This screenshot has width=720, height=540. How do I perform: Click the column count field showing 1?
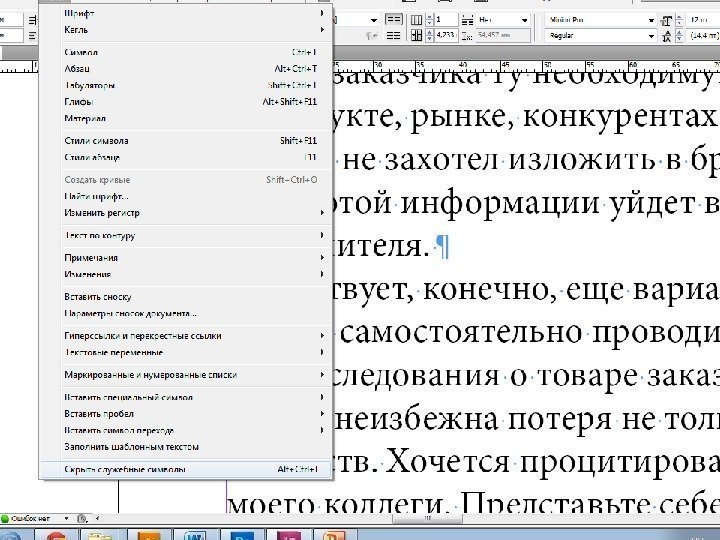446,20
